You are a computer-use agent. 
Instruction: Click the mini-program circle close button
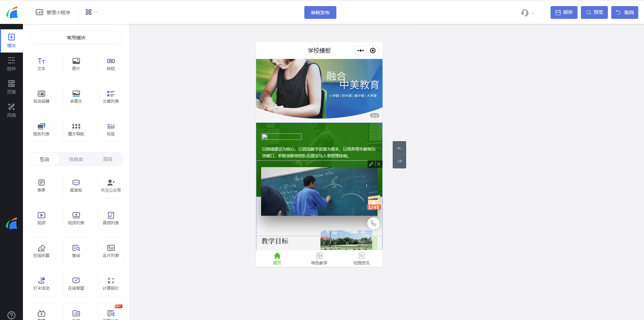pos(373,51)
